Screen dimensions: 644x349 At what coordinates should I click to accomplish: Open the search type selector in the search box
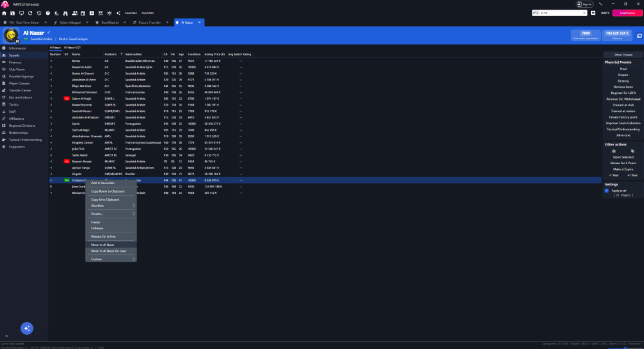pos(536,13)
